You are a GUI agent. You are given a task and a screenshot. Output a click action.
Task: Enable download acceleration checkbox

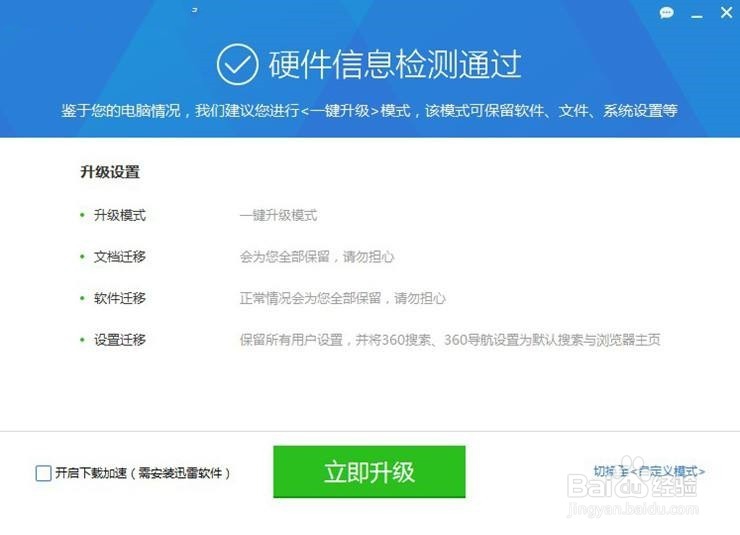pos(43,473)
